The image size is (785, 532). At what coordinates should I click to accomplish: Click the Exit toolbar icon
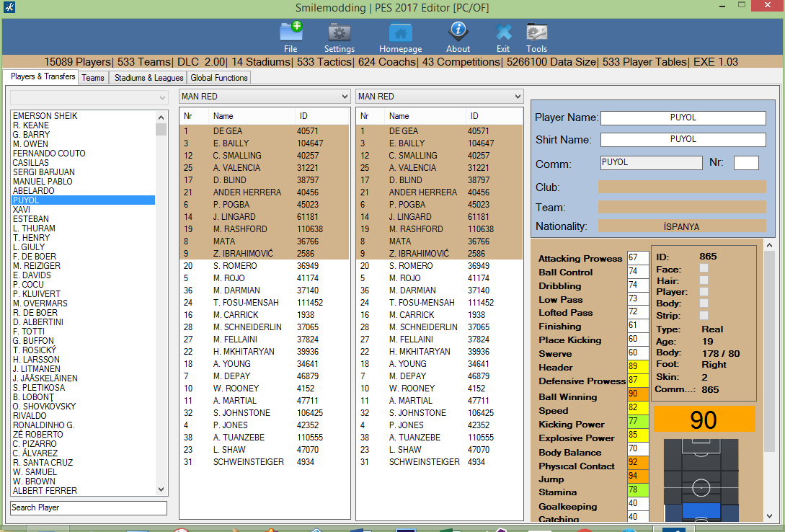[502, 32]
